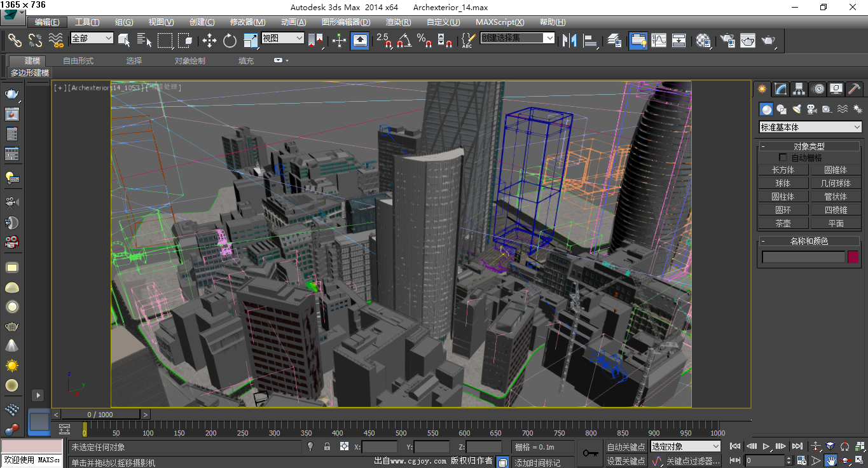Open the Render Setup teapot icon
Viewport: 868px width, 468px height.
(727, 41)
